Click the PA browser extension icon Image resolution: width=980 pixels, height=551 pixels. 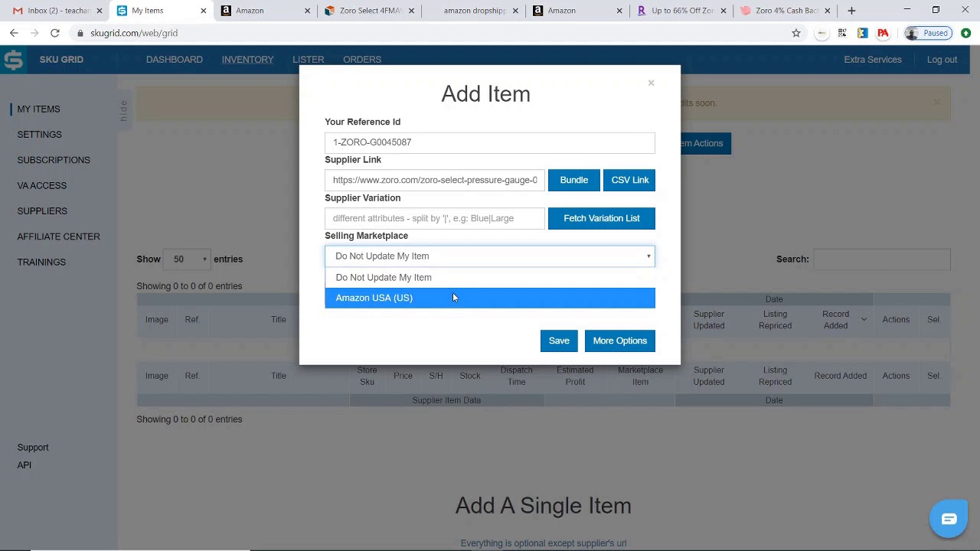(883, 33)
